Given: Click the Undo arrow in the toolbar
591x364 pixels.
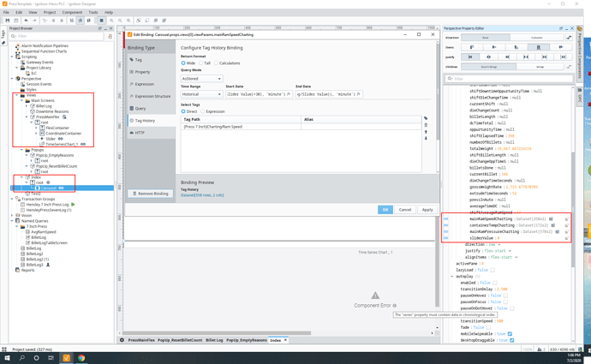Looking at the screenshot, I should pos(26,21).
